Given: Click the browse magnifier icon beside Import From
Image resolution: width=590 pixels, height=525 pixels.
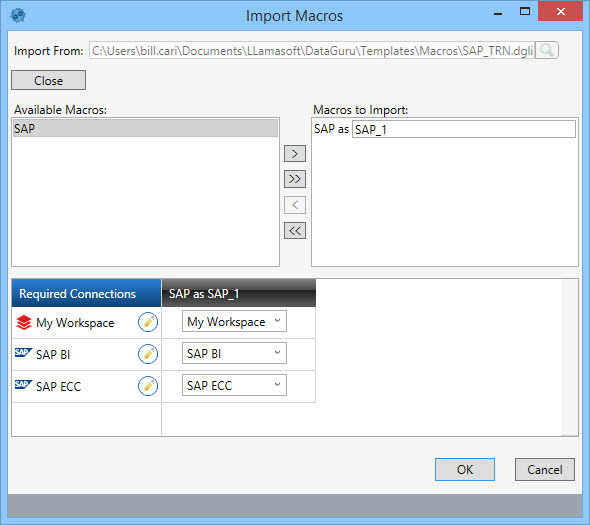Looking at the screenshot, I should click(x=546, y=50).
